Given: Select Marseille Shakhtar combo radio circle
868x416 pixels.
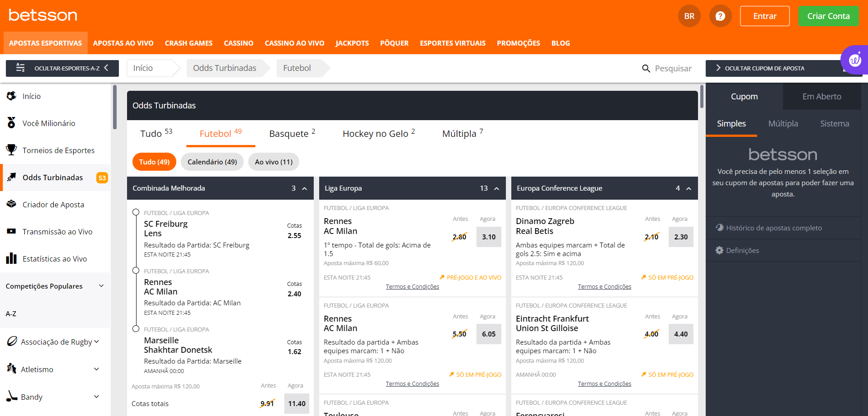Looking at the screenshot, I should point(136,329).
